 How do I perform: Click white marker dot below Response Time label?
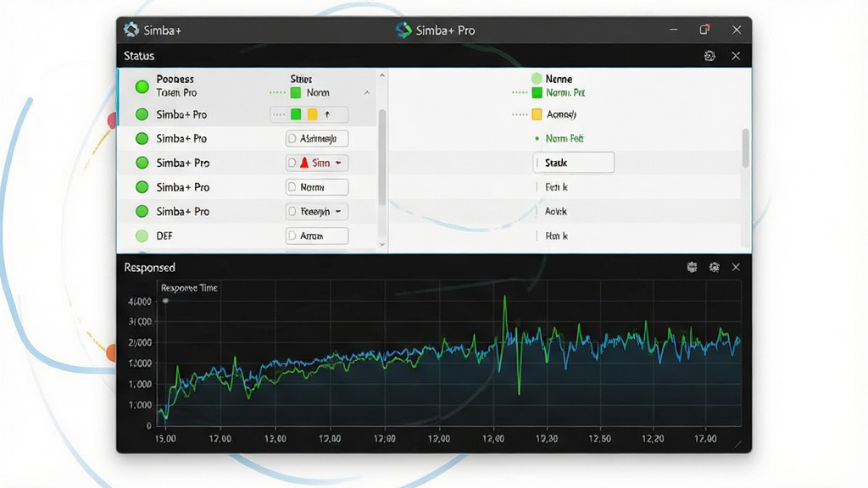click(x=165, y=301)
